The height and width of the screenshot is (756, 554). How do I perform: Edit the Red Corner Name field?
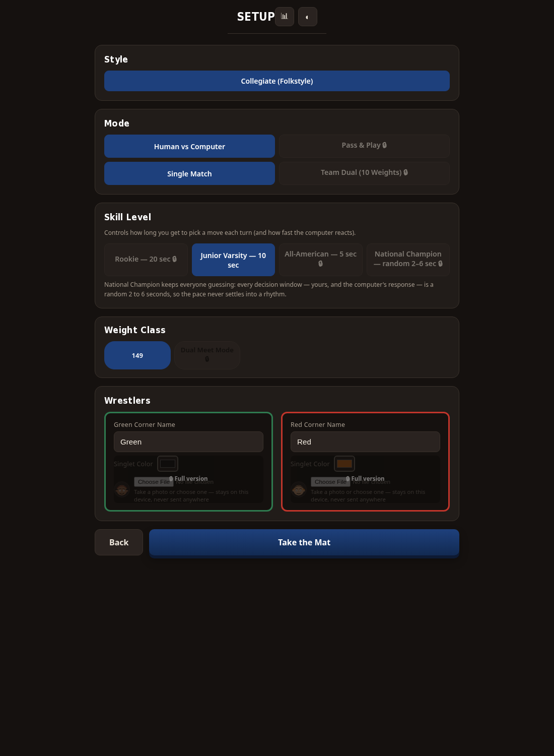tap(365, 442)
